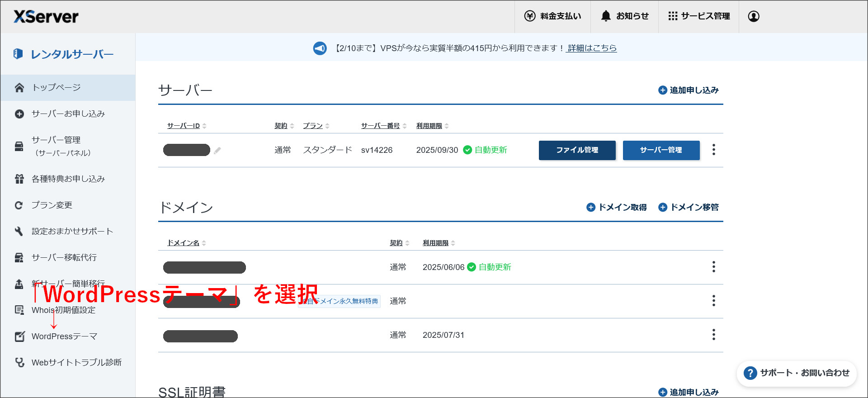Open サーバーお申し込み in sidebar
Image resolution: width=868 pixels, height=398 pixels.
point(68,114)
